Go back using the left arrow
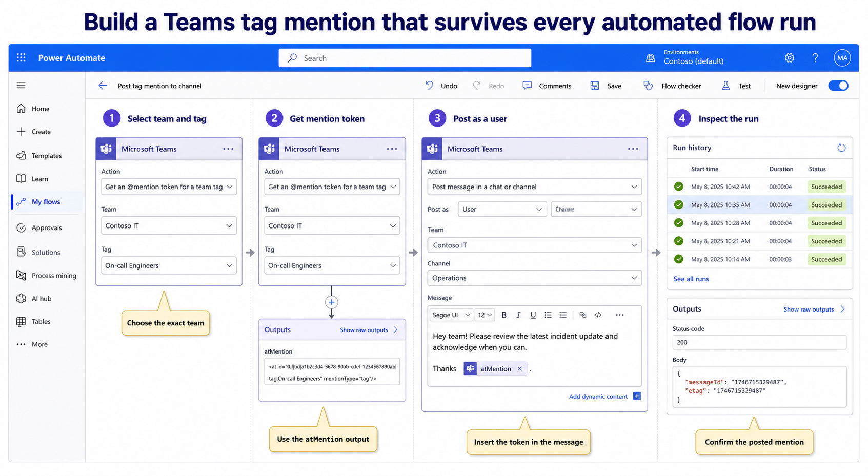This screenshot has height=476, width=868. [103, 86]
